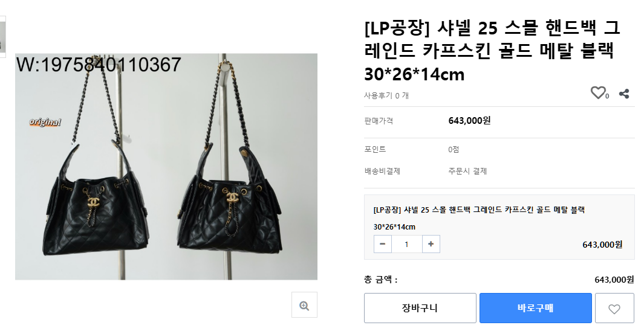Screen dimensions: 644x331
Task: Select the partial thumbnail at the left edge
Action: coord(2,37)
